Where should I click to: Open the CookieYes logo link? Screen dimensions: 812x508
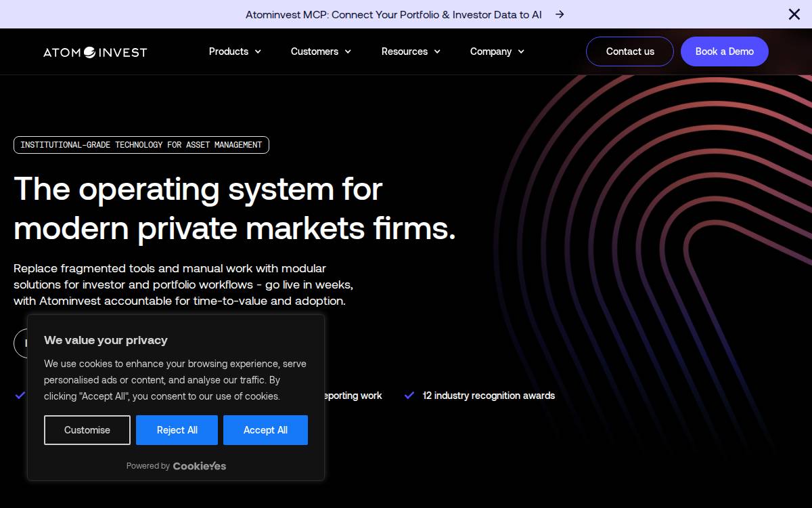coord(200,466)
